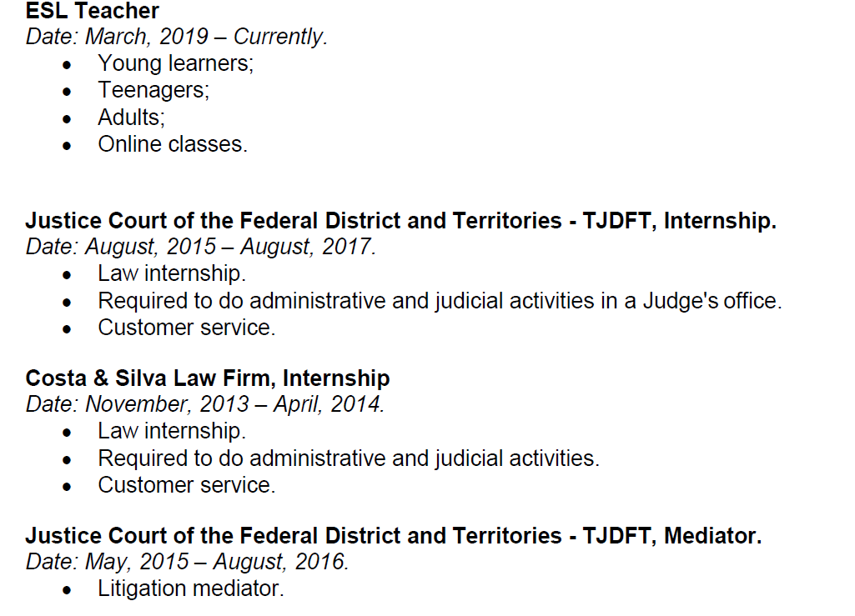Screen dimensions: 855x616
Task: Click the "May, 2015 – August, 2016" date line
Action: pyautogui.click(x=187, y=562)
